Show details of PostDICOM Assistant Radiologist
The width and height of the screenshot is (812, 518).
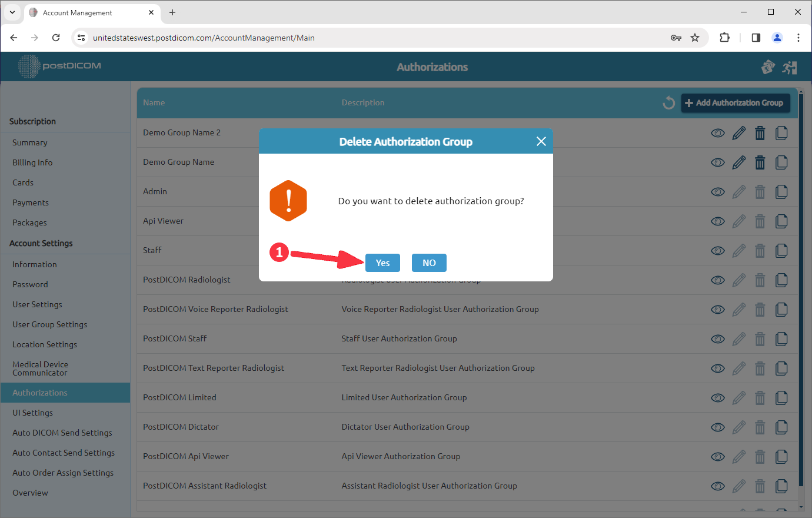717,486
